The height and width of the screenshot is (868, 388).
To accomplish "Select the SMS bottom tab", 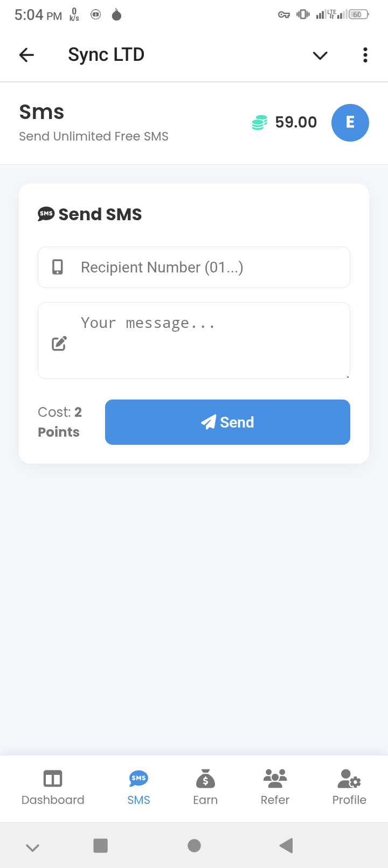I will pos(138,787).
